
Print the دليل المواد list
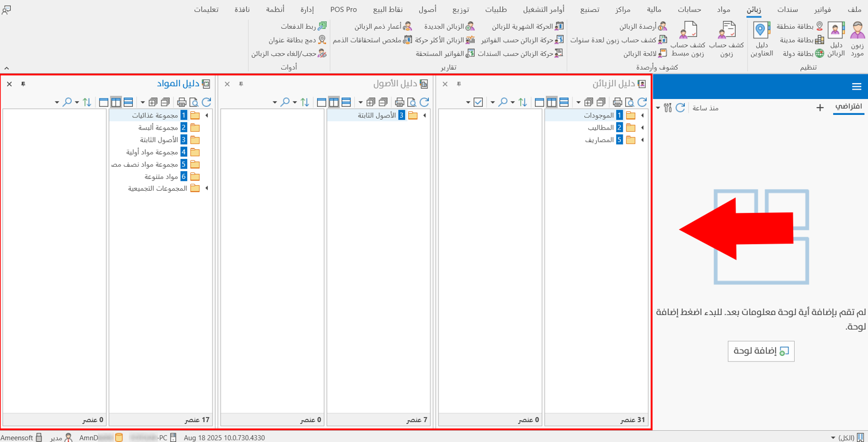182,102
